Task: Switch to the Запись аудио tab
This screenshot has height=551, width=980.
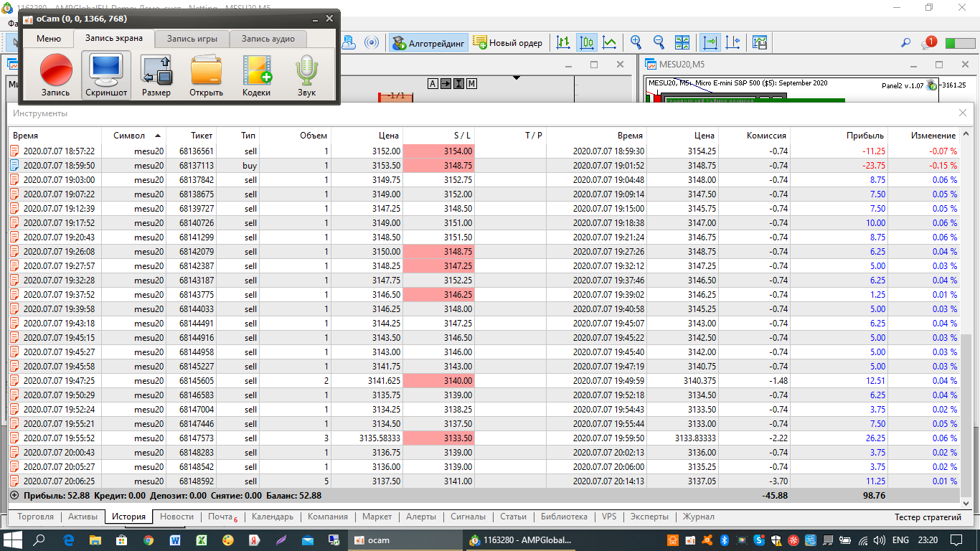Action: (x=268, y=39)
